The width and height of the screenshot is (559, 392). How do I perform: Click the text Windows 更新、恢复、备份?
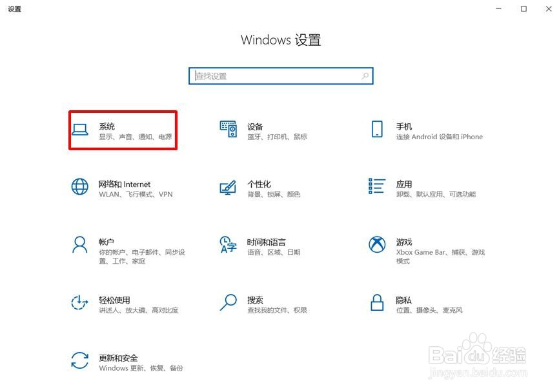click(141, 368)
